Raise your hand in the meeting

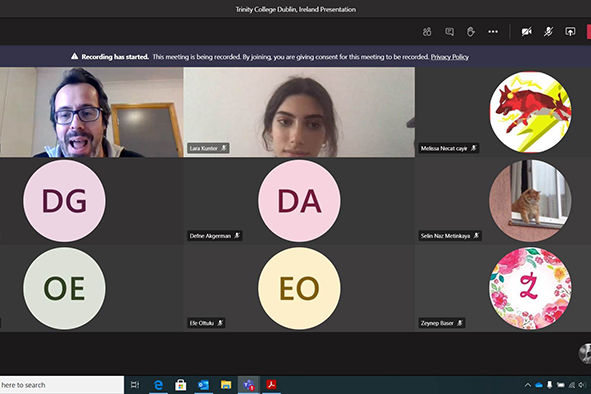point(471,32)
